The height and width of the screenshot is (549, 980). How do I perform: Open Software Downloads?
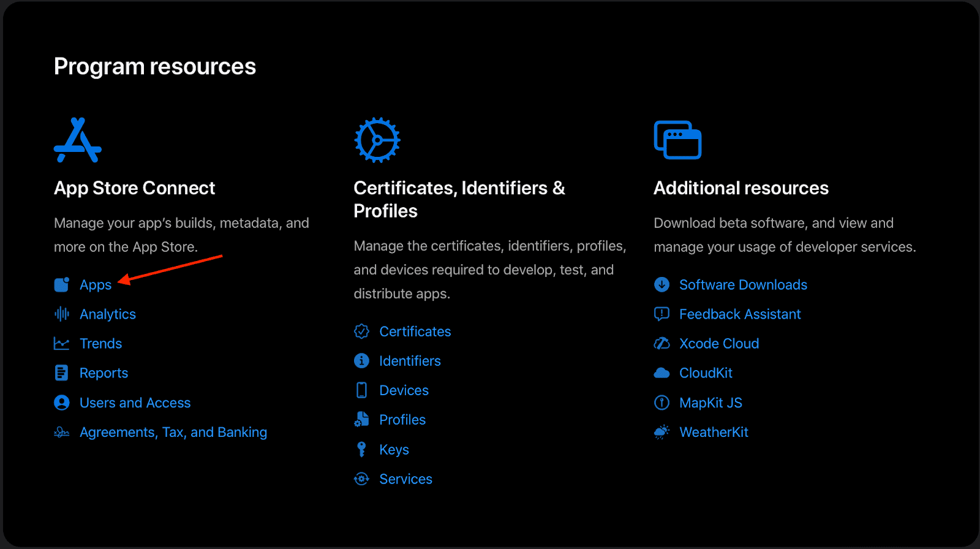pos(744,285)
